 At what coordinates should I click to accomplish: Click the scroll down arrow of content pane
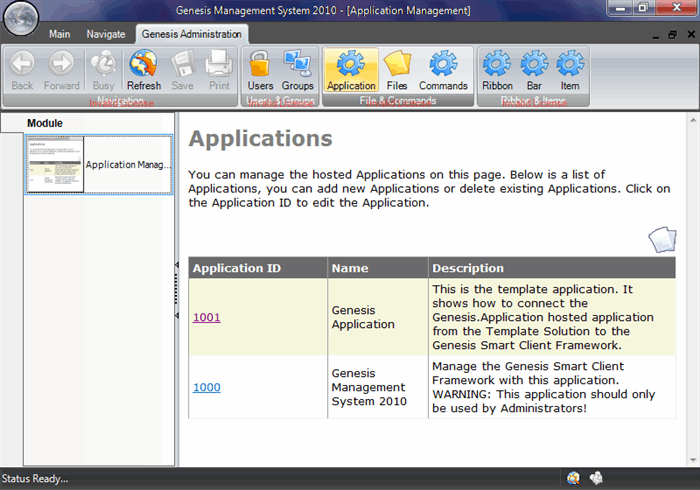[693, 460]
